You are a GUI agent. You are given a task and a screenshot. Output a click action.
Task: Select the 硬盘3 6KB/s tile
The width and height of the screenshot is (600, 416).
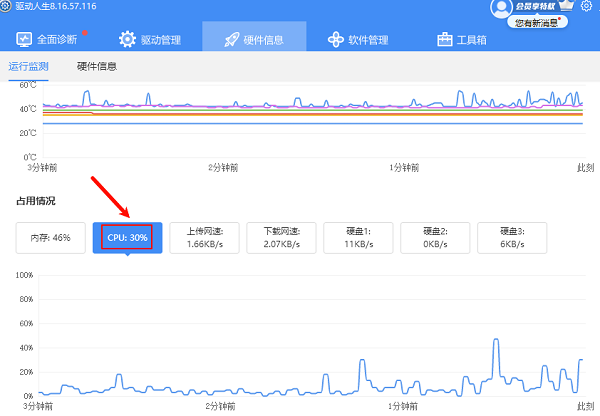[x=512, y=238]
